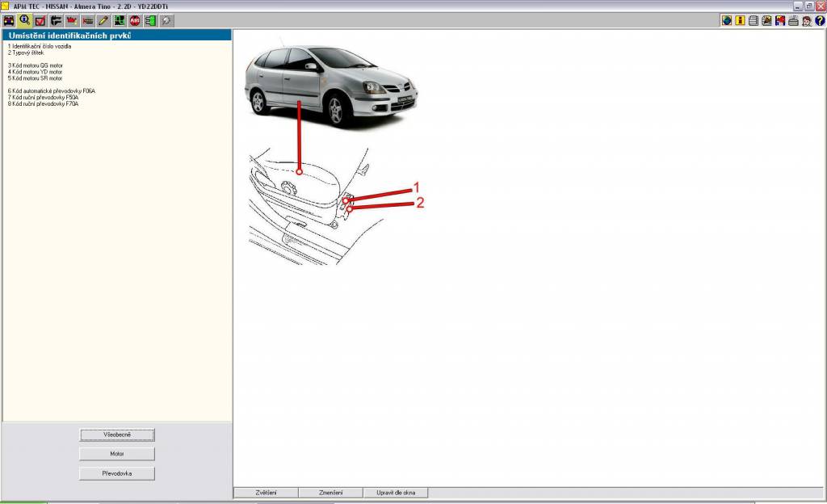This screenshot has width=827, height=504.
Task: Open the car vehicle selection icon
Action: point(9,21)
